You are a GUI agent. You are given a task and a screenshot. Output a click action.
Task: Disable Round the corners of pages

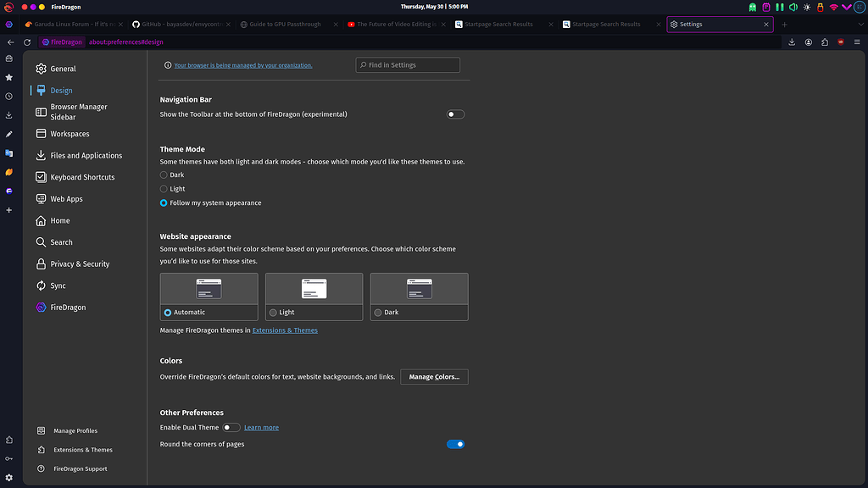pos(455,444)
